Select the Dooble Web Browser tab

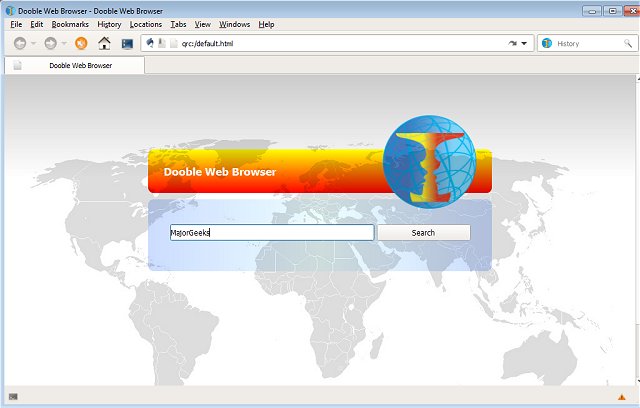[x=80, y=65]
